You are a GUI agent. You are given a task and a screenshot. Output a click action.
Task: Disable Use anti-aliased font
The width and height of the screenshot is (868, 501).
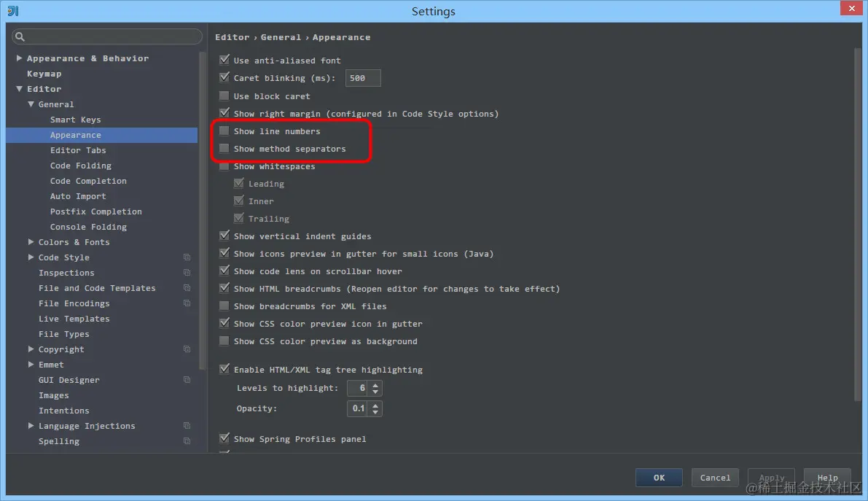tap(223, 60)
